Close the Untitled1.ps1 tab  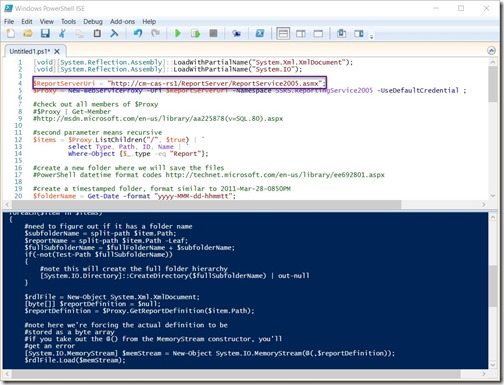coord(57,51)
